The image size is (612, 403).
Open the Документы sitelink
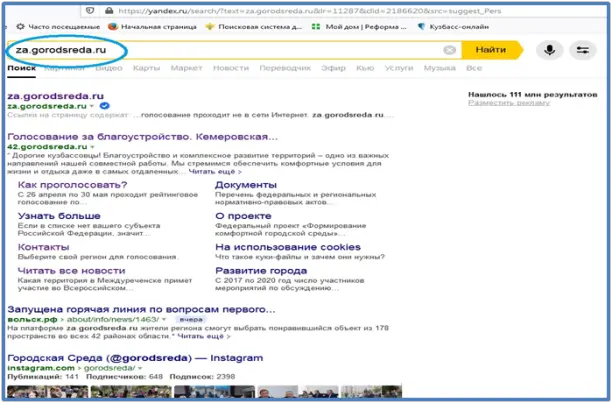click(x=246, y=185)
